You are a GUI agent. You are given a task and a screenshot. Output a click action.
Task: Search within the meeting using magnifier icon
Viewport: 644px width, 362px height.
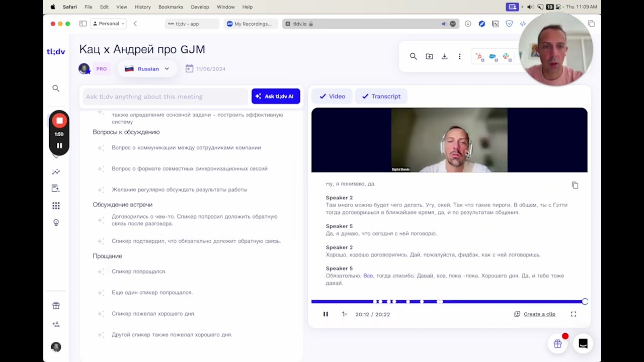413,56
